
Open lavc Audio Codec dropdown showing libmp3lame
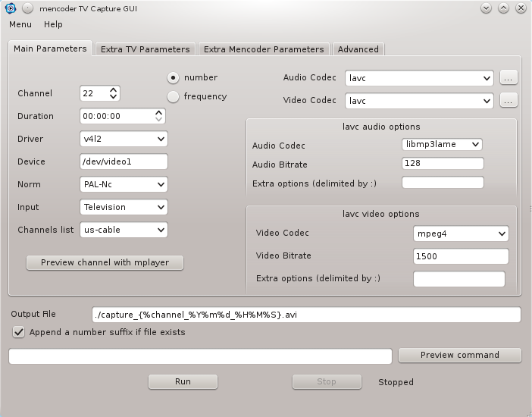coord(442,144)
